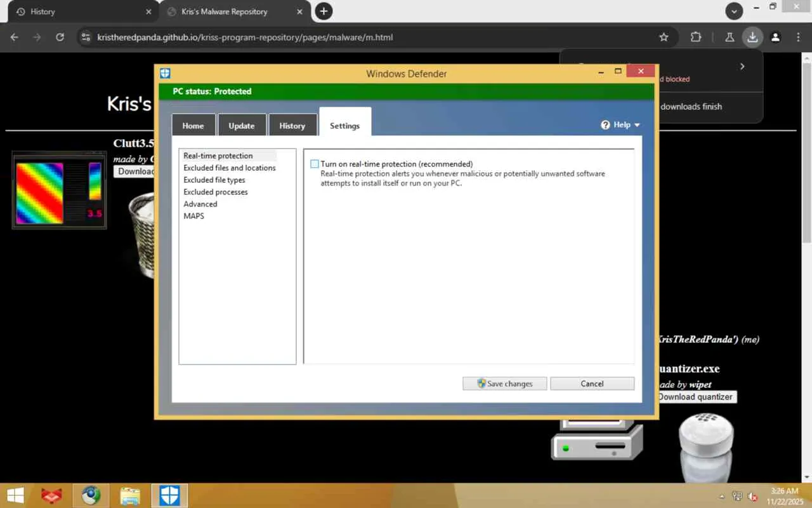Open the Windows Start button
This screenshot has height=508, width=812.
point(15,495)
